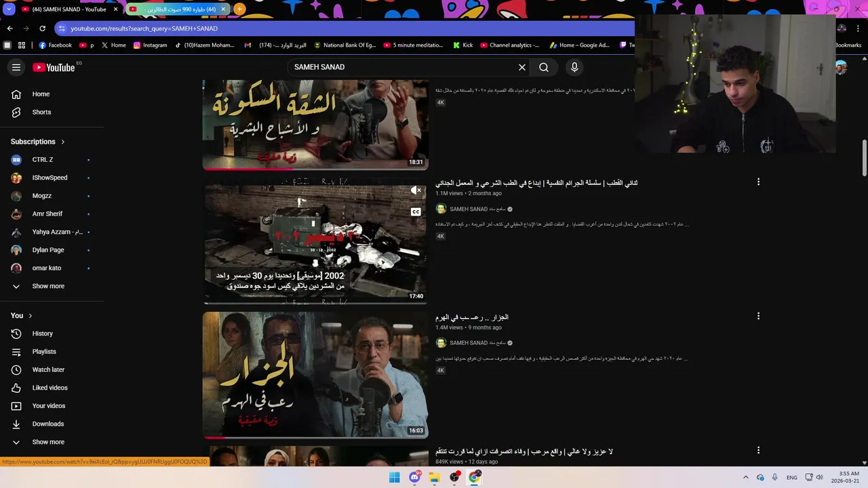Viewport: 868px width, 488px height.
Task: Reload the page with the refresh icon
Action: (x=43, y=28)
